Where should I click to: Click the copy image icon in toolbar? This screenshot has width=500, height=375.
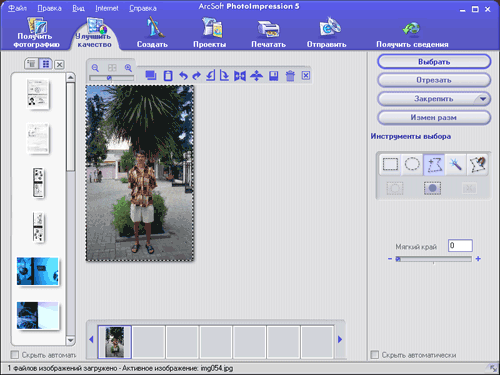151,76
